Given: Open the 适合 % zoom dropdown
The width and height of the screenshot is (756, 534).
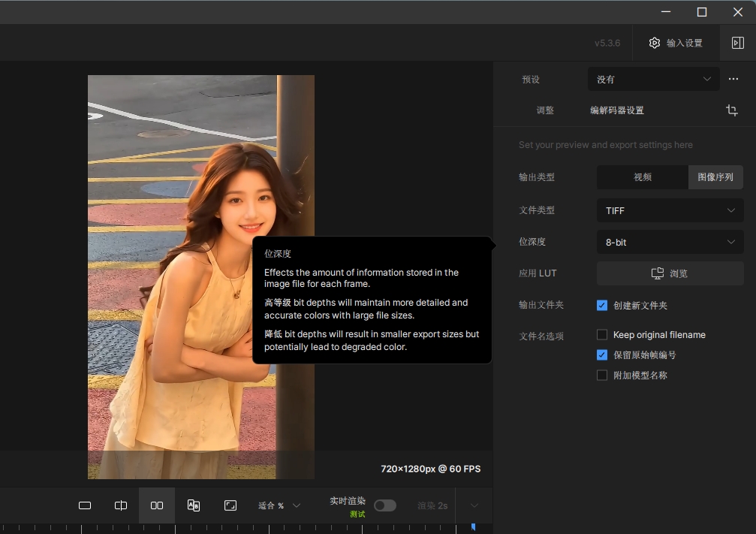Looking at the screenshot, I should click(279, 505).
